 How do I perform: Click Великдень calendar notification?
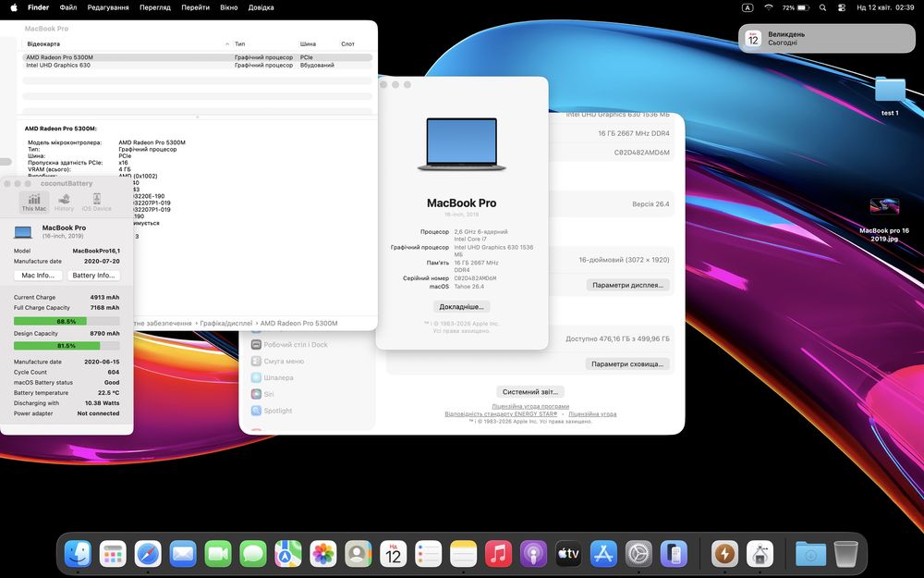pyautogui.click(x=827, y=38)
